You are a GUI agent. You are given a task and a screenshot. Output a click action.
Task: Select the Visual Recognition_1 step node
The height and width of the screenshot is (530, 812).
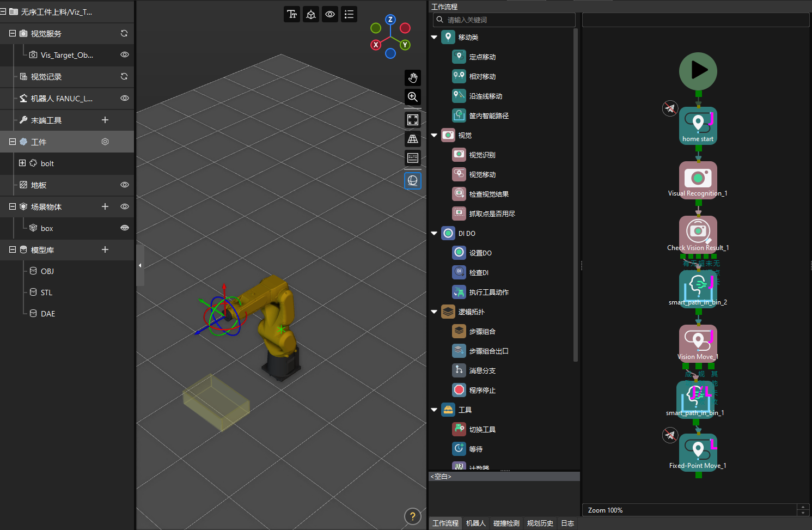coord(698,177)
